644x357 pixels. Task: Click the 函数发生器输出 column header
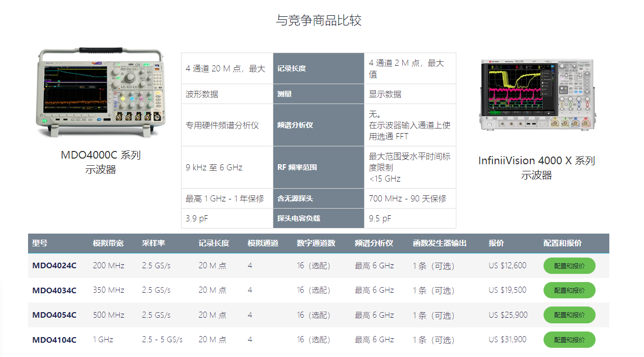pyautogui.click(x=440, y=243)
